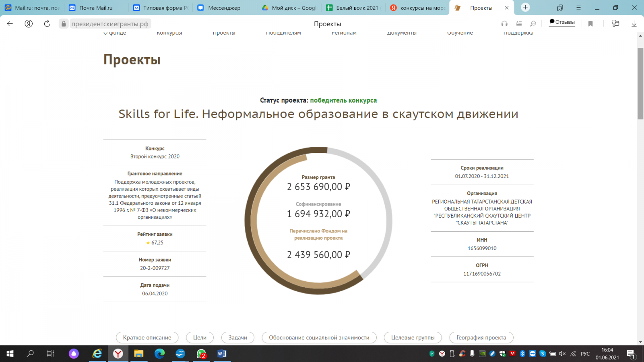Bookmark this page with the bookmark icon
Screen dimensions: 644x362
click(x=590, y=24)
